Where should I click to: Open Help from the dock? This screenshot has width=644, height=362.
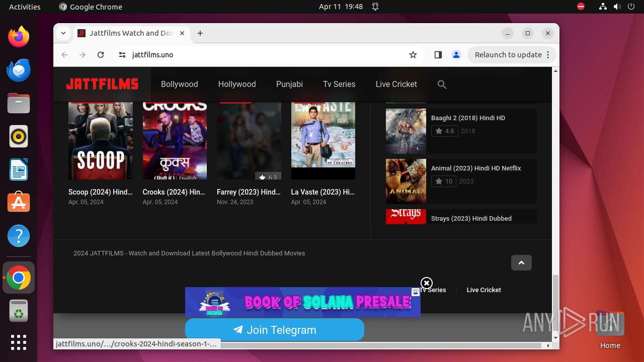tap(19, 236)
